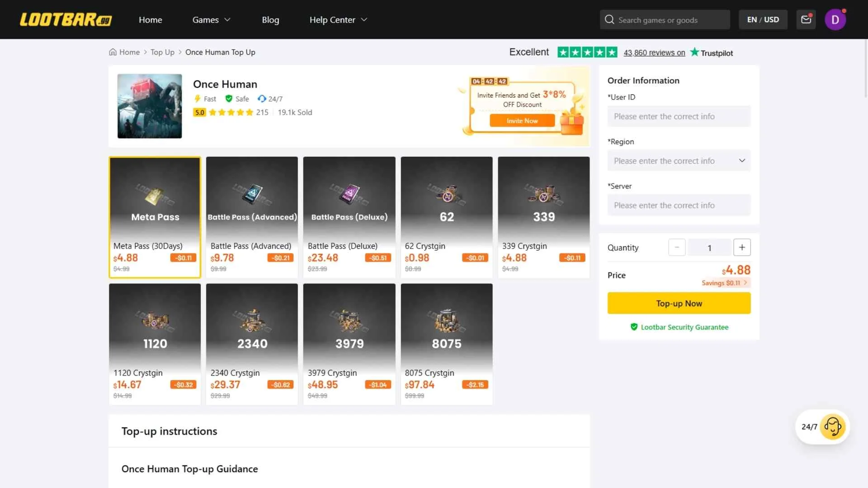Click the search magnifier icon
868x488 pixels.
609,19
